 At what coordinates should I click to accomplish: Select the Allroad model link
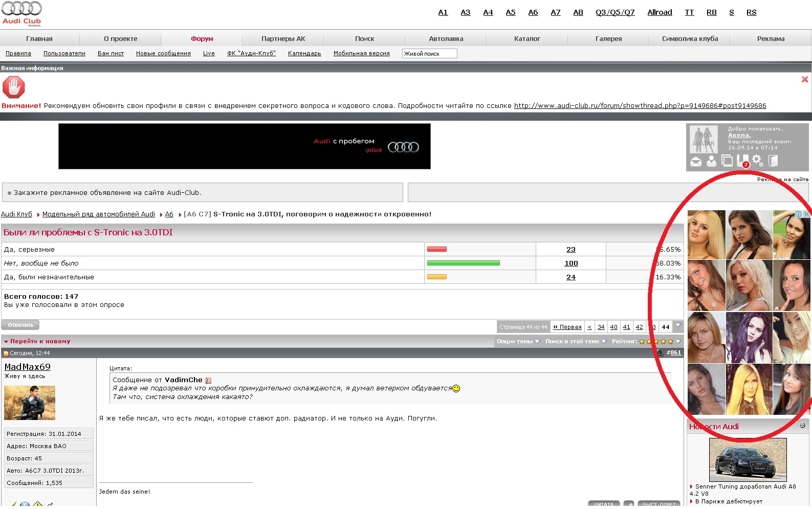coord(660,12)
